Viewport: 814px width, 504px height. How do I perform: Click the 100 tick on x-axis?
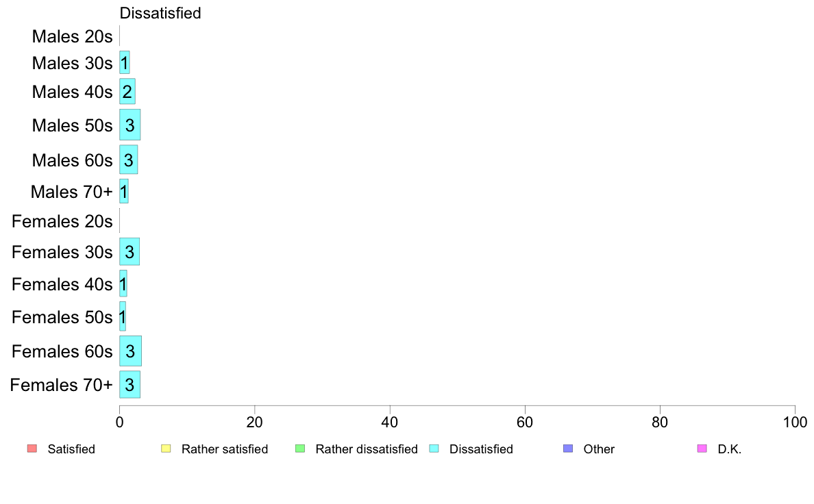pyautogui.click(x=795, y=422)
